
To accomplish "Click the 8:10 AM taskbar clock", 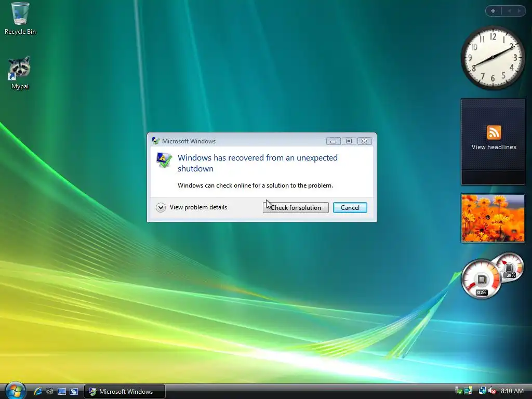I will [x=512, y=391].
